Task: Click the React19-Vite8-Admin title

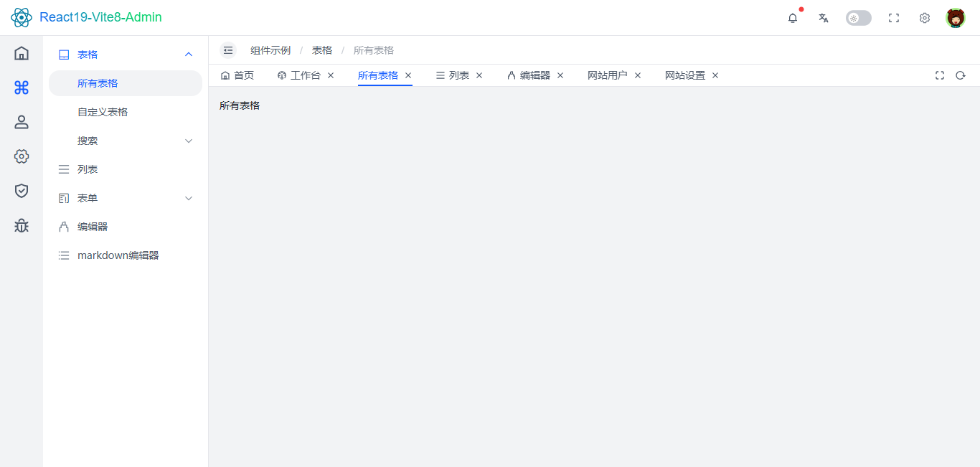Action: (x=100, y=17)
